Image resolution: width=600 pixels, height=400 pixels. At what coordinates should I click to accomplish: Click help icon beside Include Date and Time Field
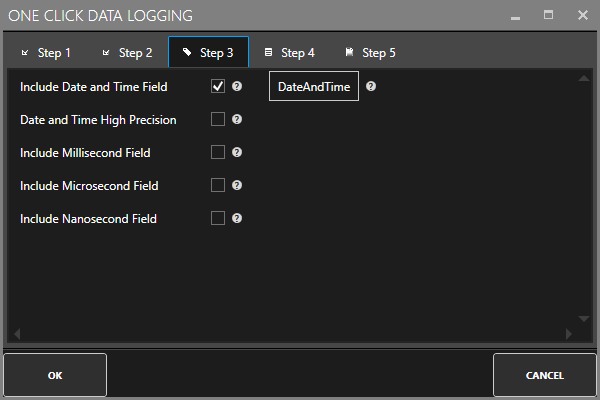[237, 87]
